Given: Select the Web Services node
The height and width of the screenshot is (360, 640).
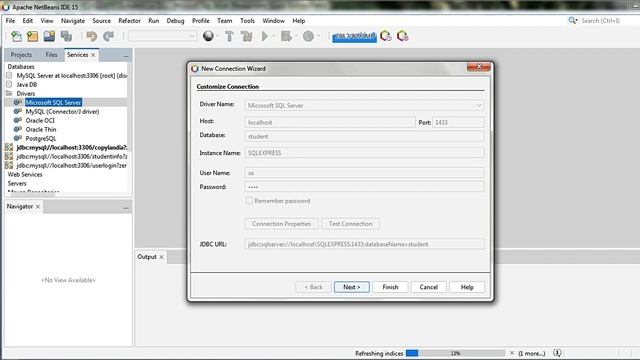Looking at the screenshot, I should pyautogui.click(x=25, y=174).
